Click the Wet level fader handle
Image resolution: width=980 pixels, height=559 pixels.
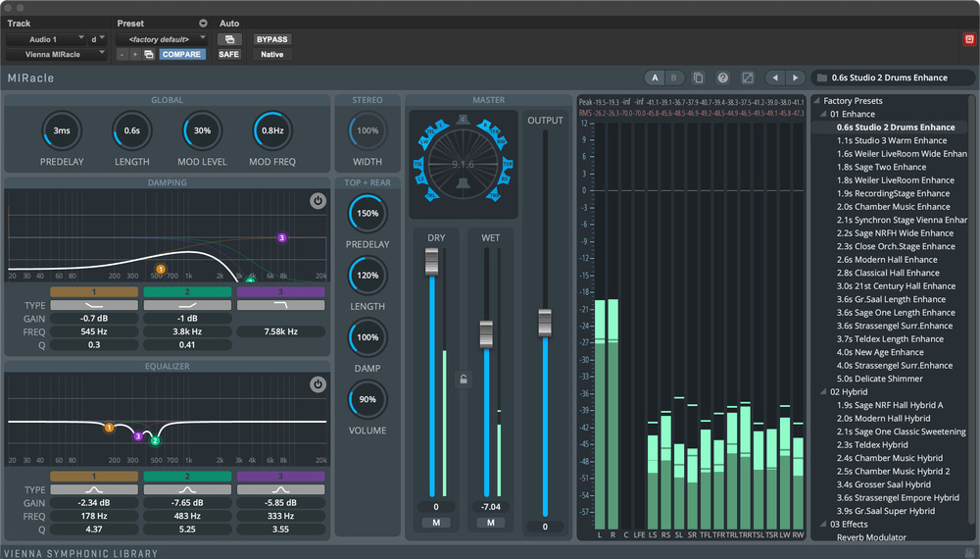click(x=486, y=334)
